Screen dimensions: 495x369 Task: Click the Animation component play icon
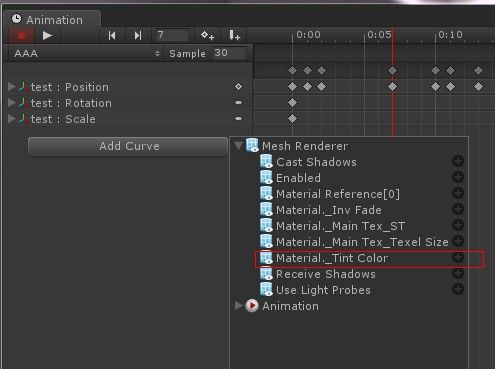252,306
